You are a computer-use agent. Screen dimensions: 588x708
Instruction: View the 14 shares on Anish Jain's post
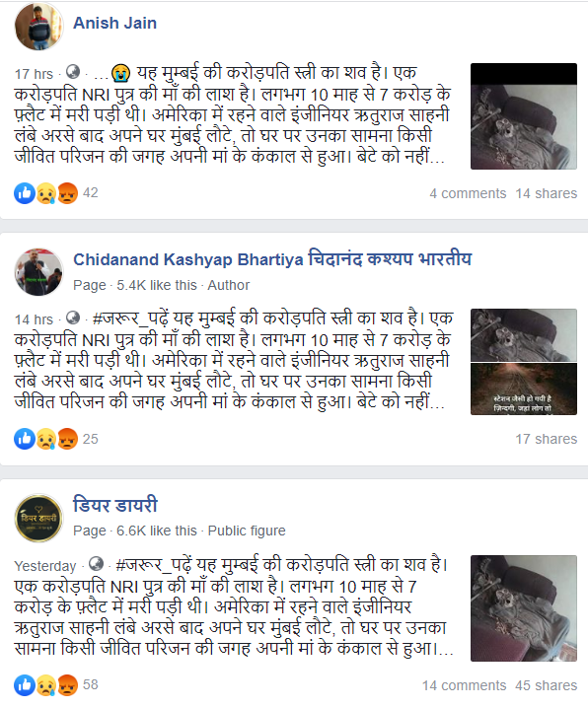point(547,193)
